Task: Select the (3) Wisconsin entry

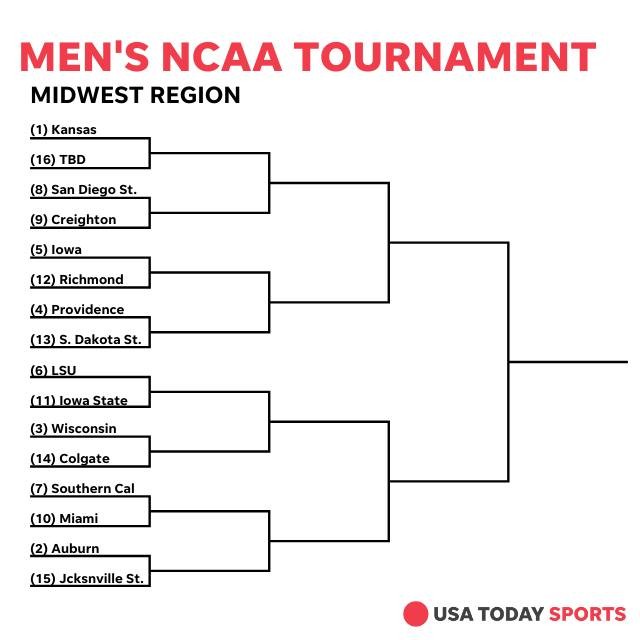Action: click(73, 428)
